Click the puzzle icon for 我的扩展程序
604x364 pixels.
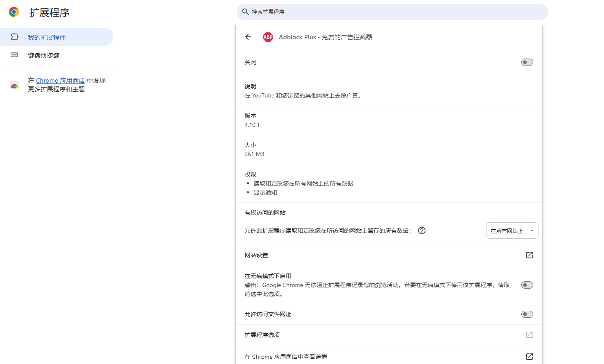point(14,37)
